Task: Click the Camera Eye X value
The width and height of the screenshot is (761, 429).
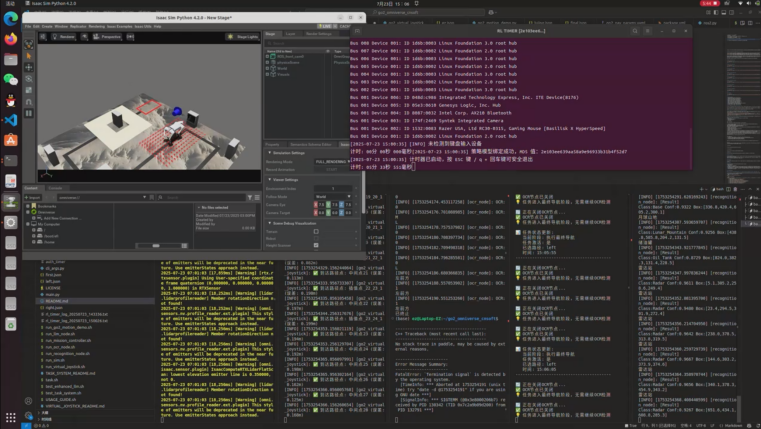Action: [x=319, y=205]
